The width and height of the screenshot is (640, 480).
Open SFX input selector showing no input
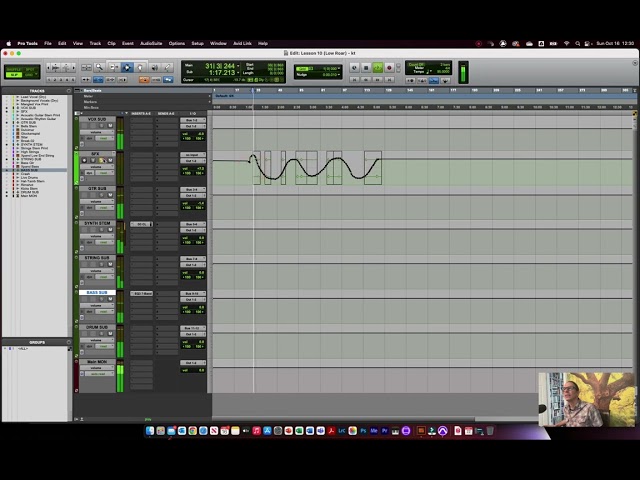click(193, 155)
